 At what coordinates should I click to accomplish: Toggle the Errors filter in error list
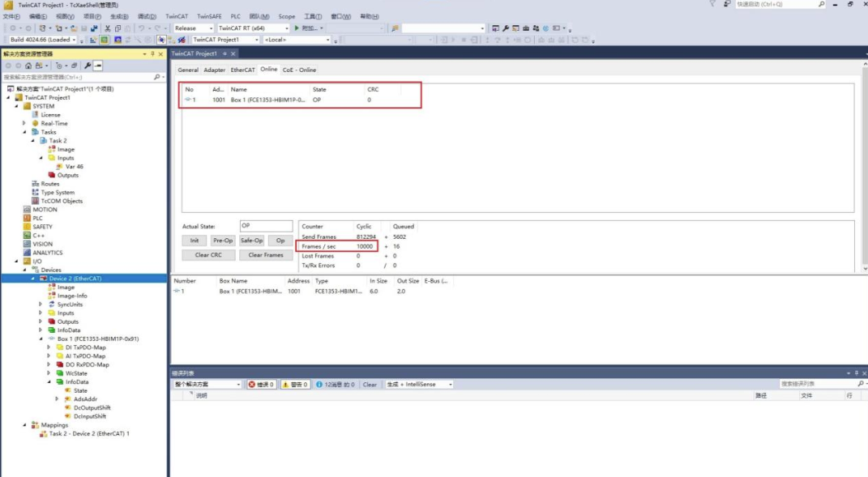pos(261,384)
